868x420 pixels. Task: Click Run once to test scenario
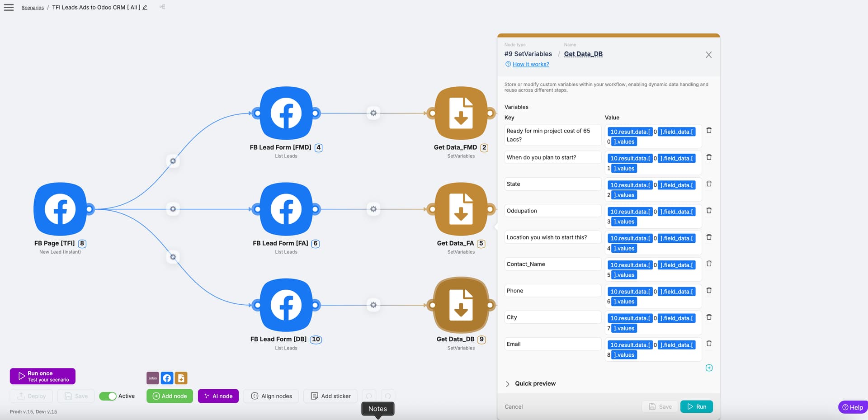[x=42, y=376]
